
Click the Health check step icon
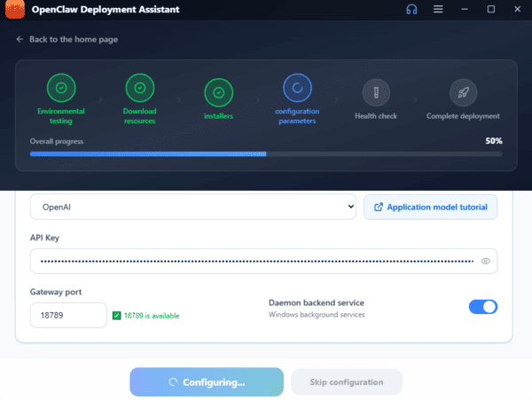[x=376, y=91]
